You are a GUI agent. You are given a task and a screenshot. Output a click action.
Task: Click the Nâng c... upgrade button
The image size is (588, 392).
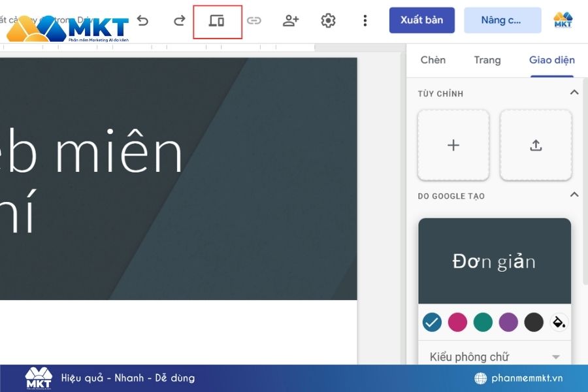502,20
